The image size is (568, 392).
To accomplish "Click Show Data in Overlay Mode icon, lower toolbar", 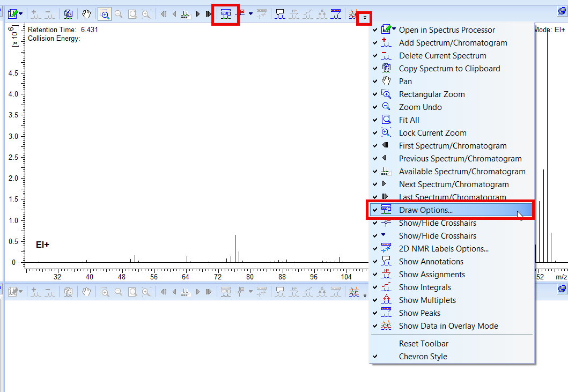I will click(x=354, y=292).
